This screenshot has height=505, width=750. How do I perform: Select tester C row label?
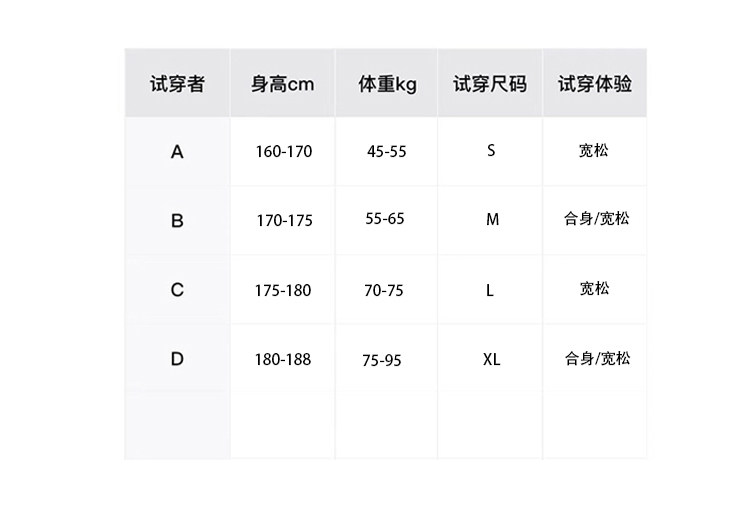[177, 290]
